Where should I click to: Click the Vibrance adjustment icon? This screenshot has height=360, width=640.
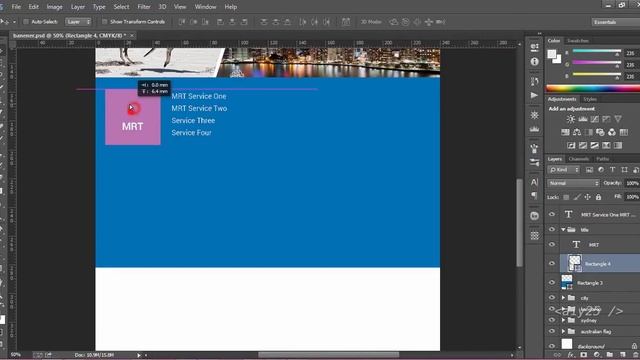tap(618, 119)
